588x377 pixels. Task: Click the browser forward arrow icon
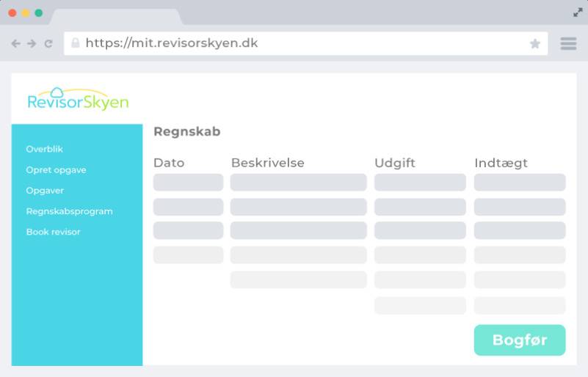[x=32, y=43]
